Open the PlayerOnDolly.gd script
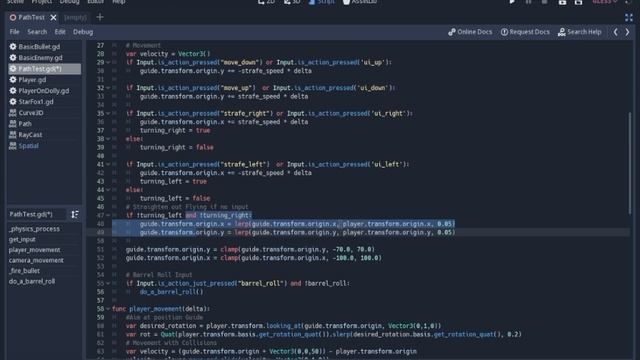Viewport: 640px width, 360px height. tap(44, 91)
